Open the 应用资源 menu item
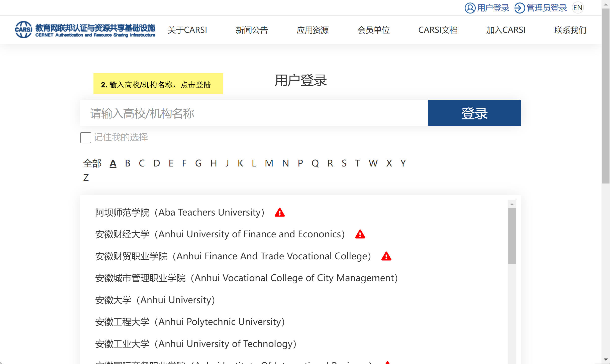Viewport: 610px width, 364px height. pyautogui.click(x=313, y=30)
